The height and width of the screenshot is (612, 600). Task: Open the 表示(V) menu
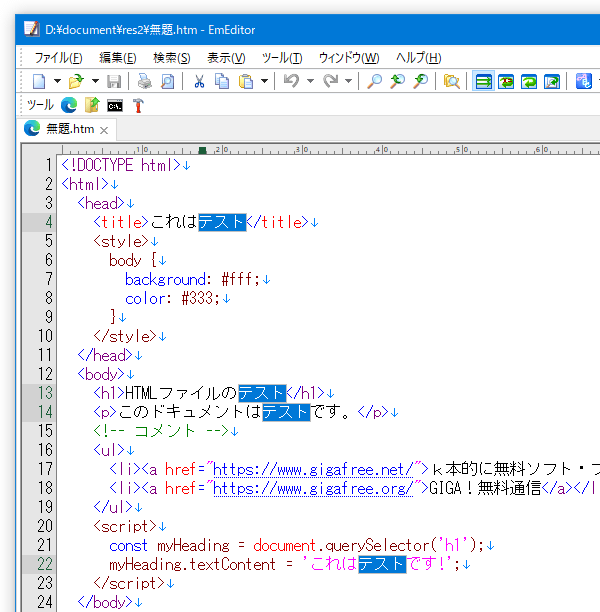[226, 58]
